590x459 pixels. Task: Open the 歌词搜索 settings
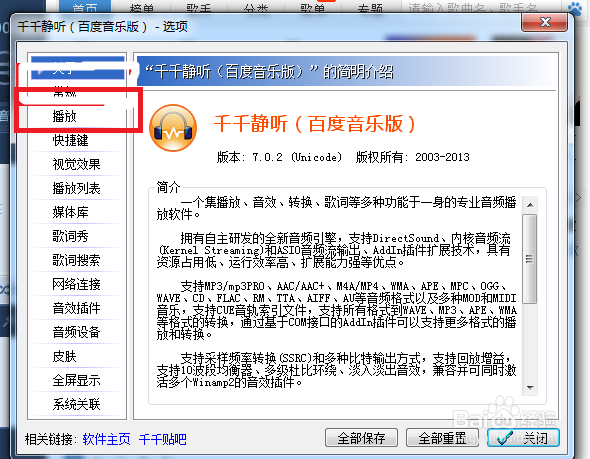tap(76, 260)
